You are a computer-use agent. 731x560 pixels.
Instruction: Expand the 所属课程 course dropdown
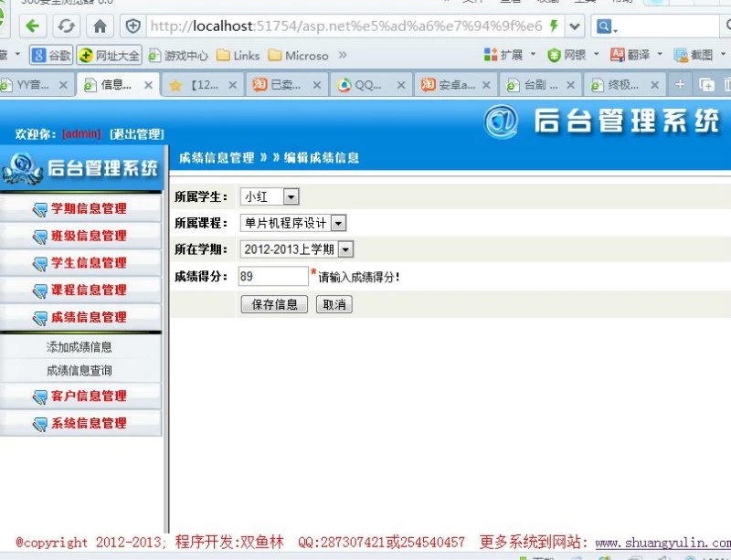click(292, 223)
